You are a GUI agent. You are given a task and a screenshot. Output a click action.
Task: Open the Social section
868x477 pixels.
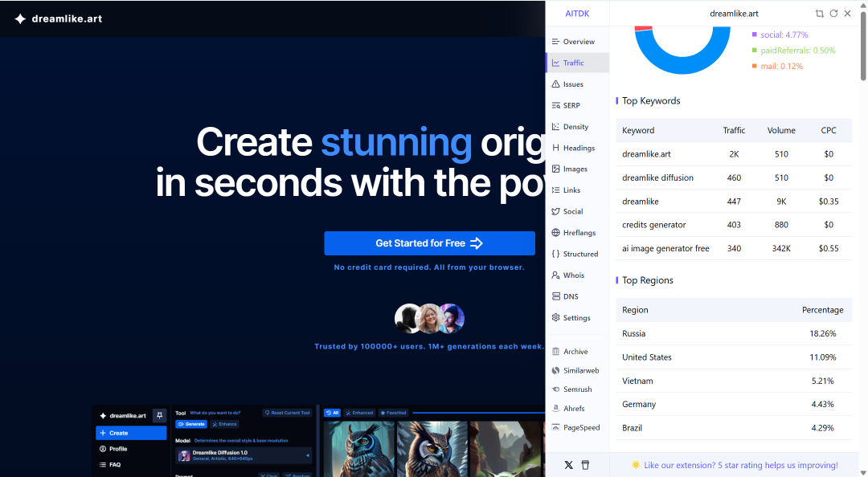point(577,211)
